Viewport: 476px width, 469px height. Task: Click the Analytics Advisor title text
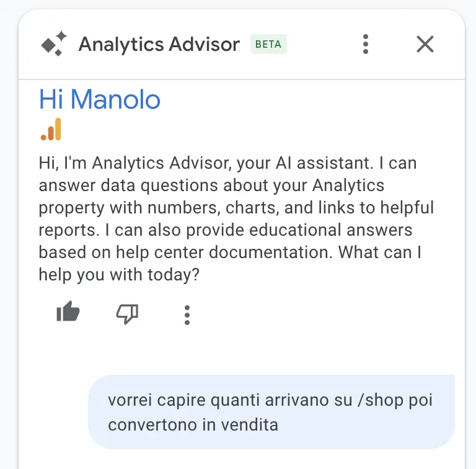click(159, 45)
